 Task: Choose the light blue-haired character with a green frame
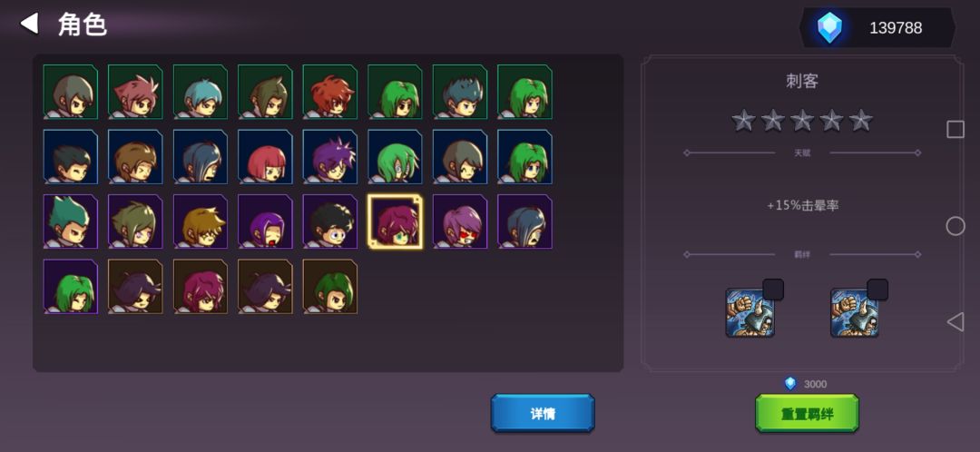pyautogui.click(x=200, y=92)
